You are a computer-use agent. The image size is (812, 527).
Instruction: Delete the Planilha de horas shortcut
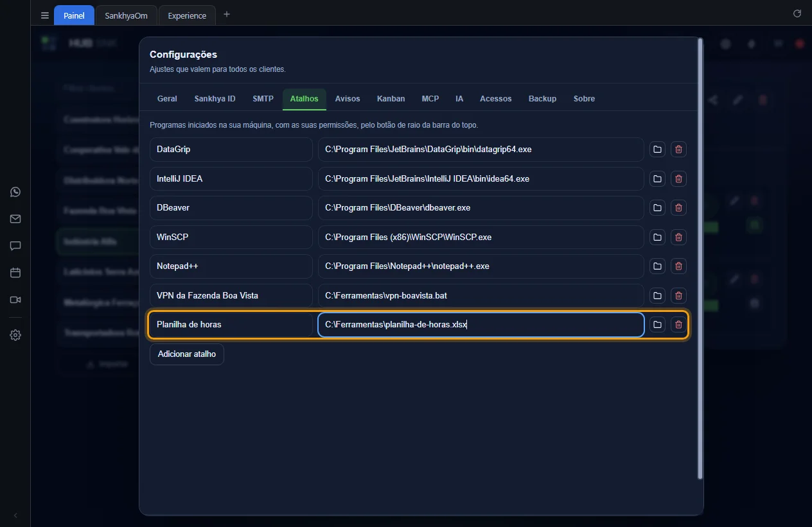pyautogui.click(x=678, y=325)
